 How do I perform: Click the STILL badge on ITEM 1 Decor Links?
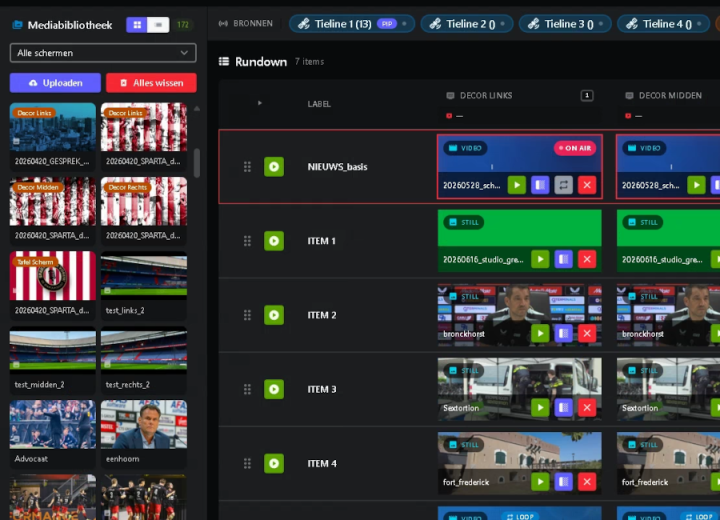(464, 222)
